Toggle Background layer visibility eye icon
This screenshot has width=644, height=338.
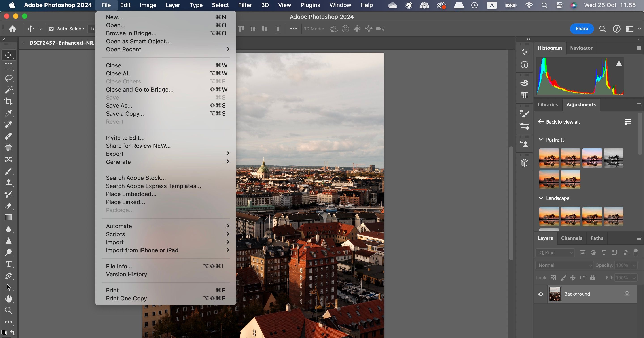click(540, 294)
